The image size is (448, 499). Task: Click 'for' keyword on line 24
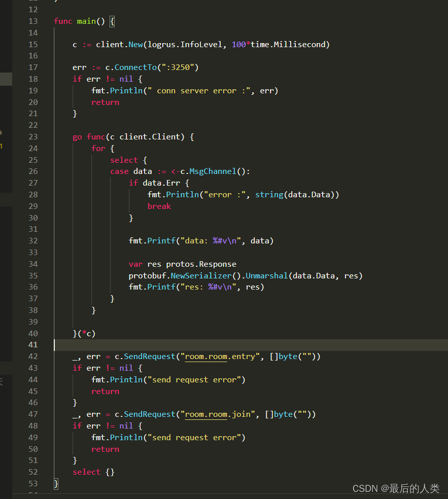tap(98, 148)
